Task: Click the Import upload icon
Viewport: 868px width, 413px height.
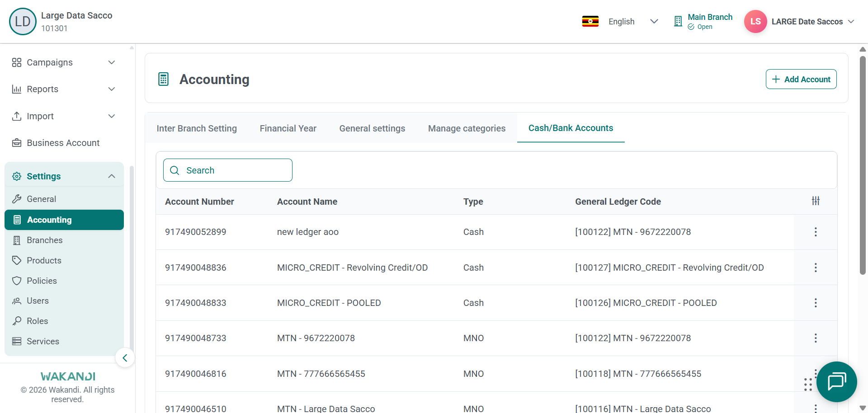Action: pos(17,116)
